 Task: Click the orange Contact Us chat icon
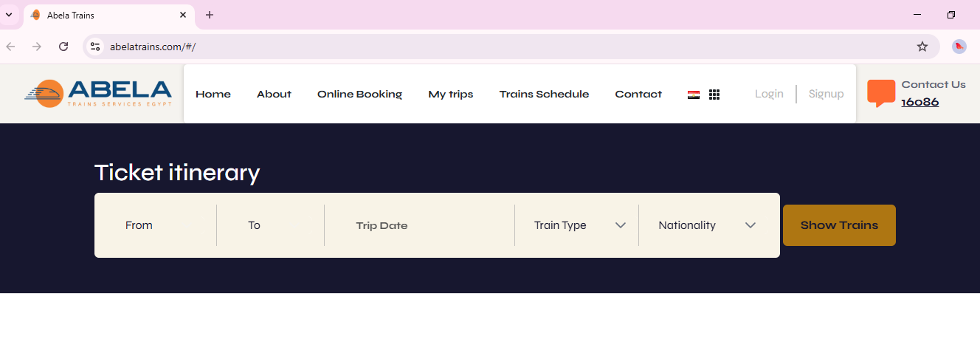coord(881,93)
